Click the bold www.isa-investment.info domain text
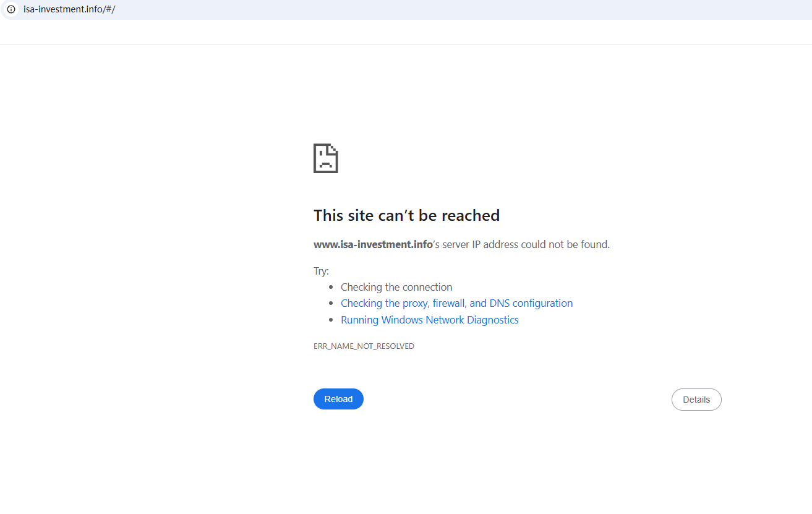 (373, 244)
